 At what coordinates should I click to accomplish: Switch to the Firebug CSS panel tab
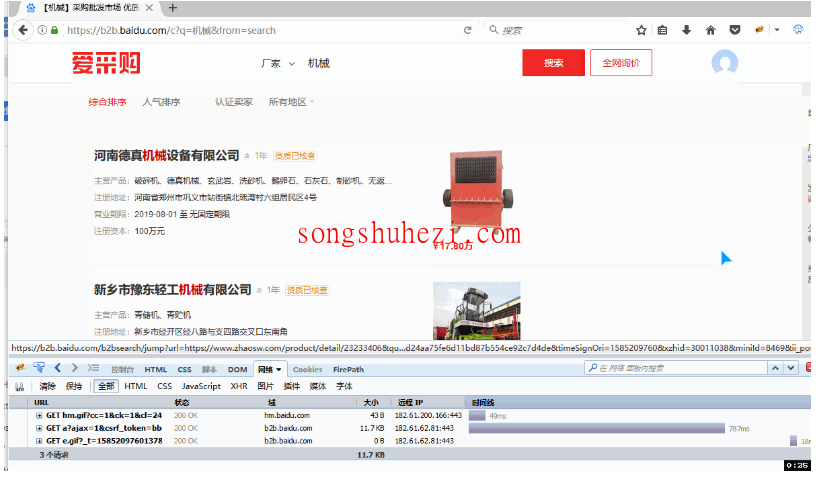point(185,370)
